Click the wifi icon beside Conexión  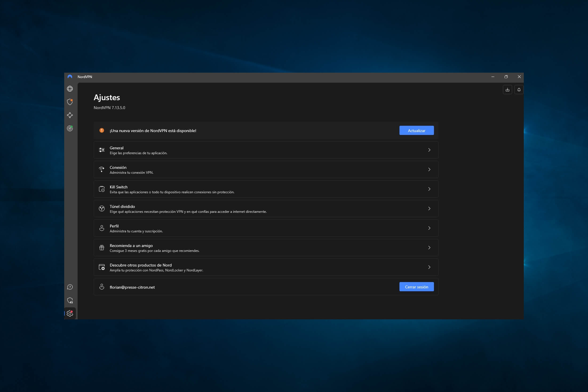point(102,169)
